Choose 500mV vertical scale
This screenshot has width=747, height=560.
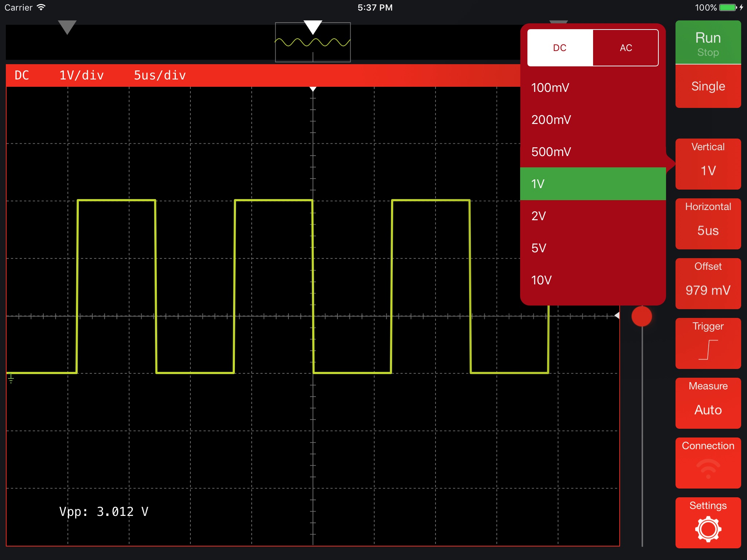pyautogui.click(x=593, y=152)
